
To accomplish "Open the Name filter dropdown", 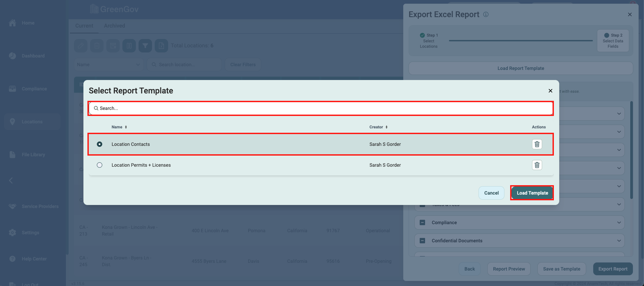I will tap(108, 65).
